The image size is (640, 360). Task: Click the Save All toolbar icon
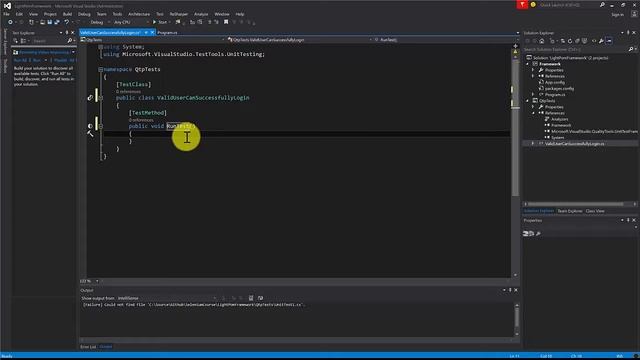click(57, 22)
